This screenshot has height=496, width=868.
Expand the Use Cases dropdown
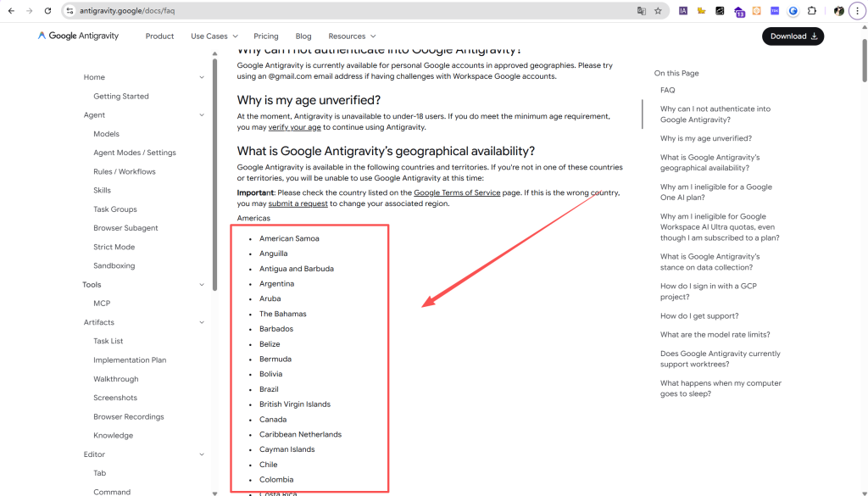tap(214, 36)
